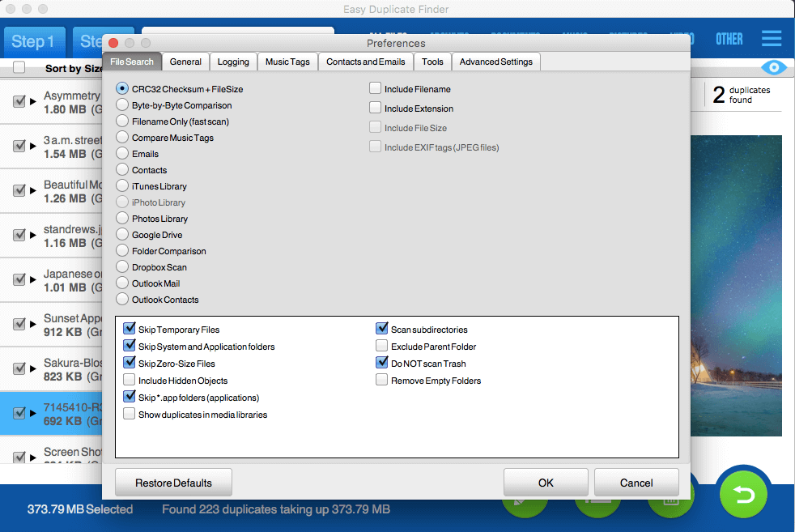Viewport: 795px width, 532px height.
Task: Uncheck Skip System and Application folders
Action: pos(130,347)
